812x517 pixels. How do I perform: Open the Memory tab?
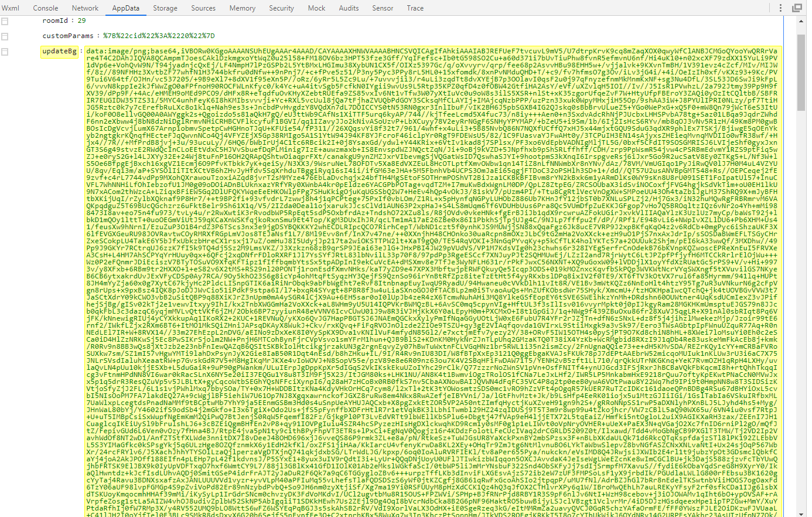pos(243,8)
